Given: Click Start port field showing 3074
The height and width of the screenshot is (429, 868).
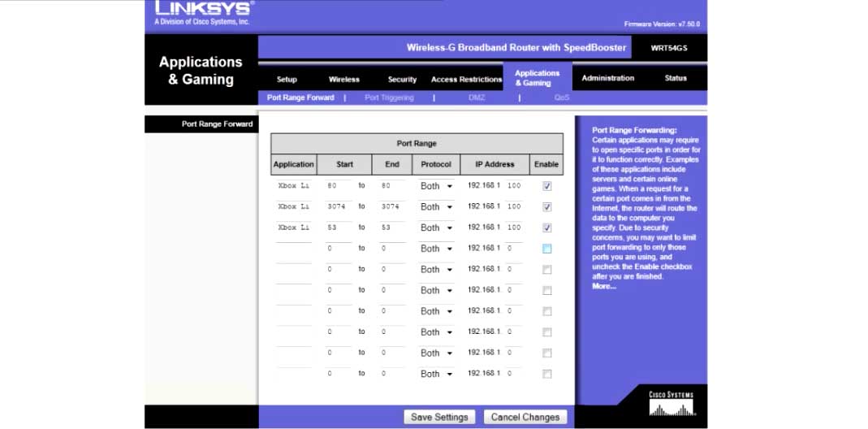Looking at the screenshot, I should pos(339,206).
